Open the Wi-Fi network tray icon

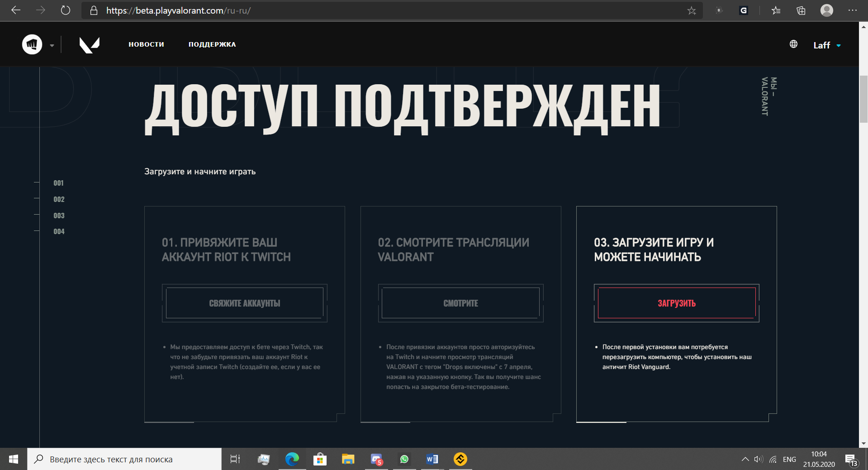tap(773, 459)
